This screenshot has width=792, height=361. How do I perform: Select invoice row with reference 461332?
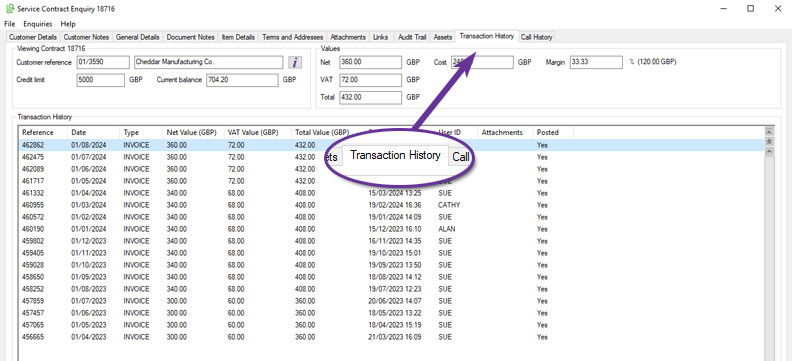pos(391,193)
